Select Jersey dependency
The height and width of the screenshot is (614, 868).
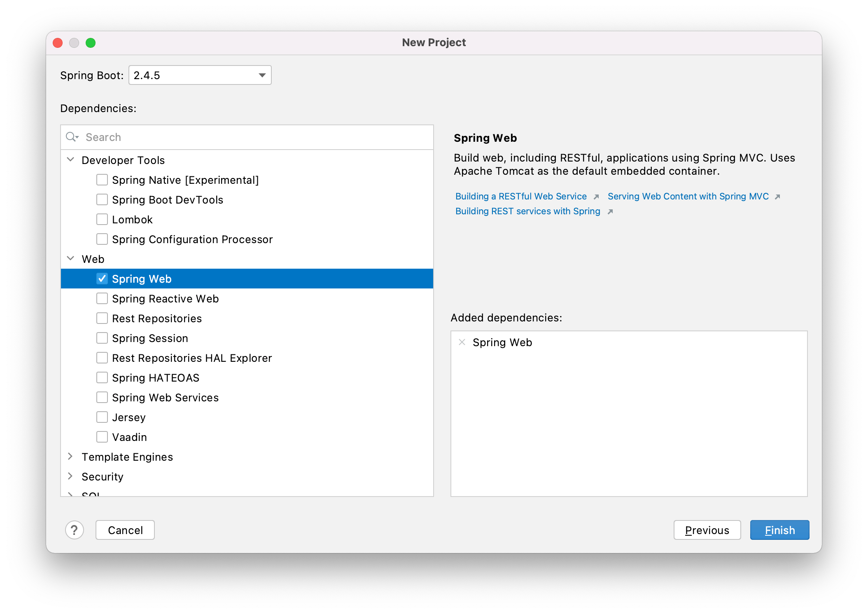[x=102, y=418]
